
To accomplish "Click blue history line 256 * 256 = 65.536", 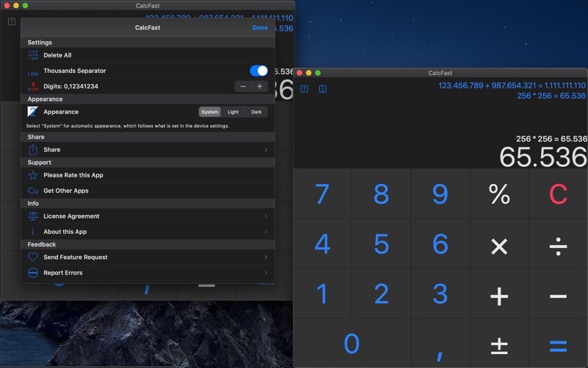I will pyautogui.click(x=551, y=96).
